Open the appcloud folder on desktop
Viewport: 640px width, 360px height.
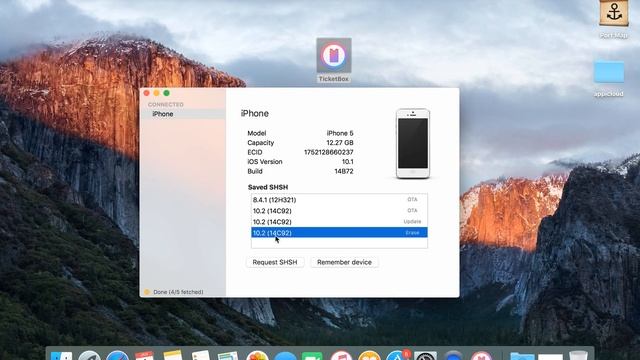click(x=609, y=72)
